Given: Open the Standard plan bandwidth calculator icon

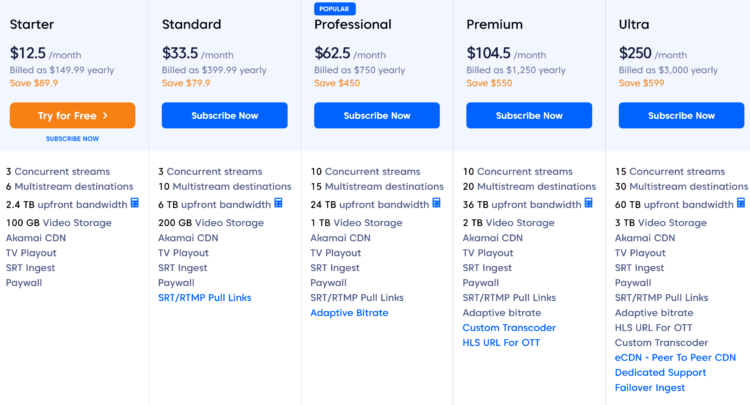Looking at the screenshot, I should tap(278, 203).
